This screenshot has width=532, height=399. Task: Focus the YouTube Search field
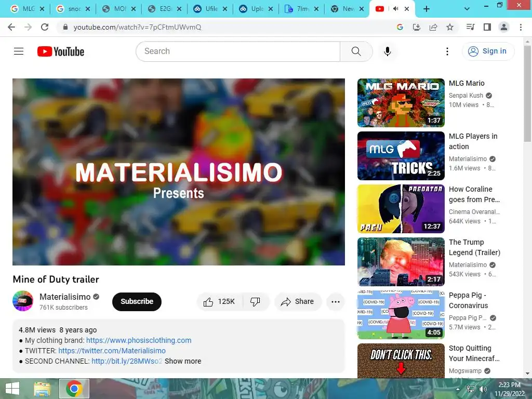tap(238, 51)
